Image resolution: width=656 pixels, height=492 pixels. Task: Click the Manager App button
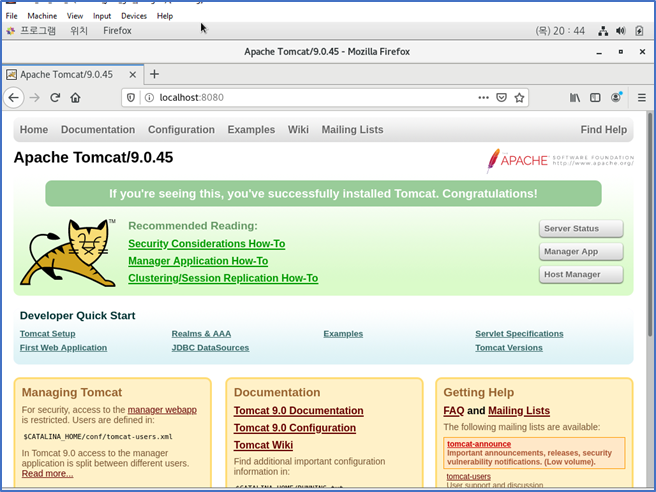581,251
